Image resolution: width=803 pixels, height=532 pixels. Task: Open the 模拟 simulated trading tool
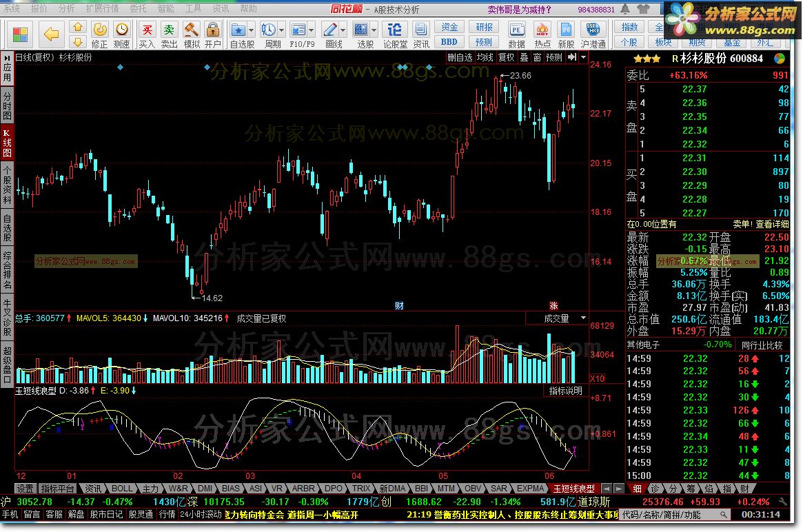coord(192,35)
